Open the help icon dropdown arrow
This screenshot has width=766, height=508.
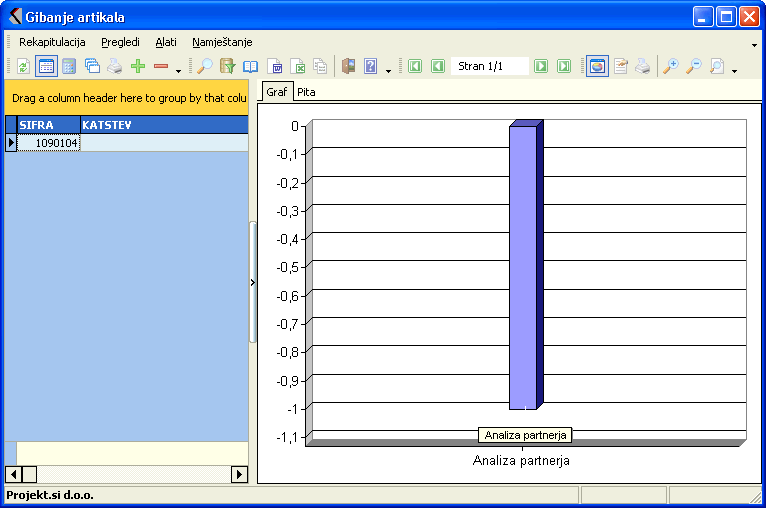[x=388, y=71]
